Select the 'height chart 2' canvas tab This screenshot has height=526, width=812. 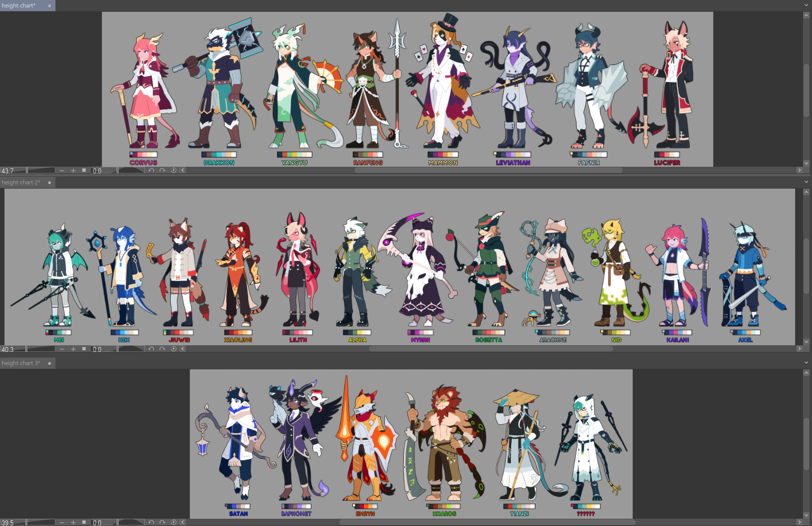21,182
